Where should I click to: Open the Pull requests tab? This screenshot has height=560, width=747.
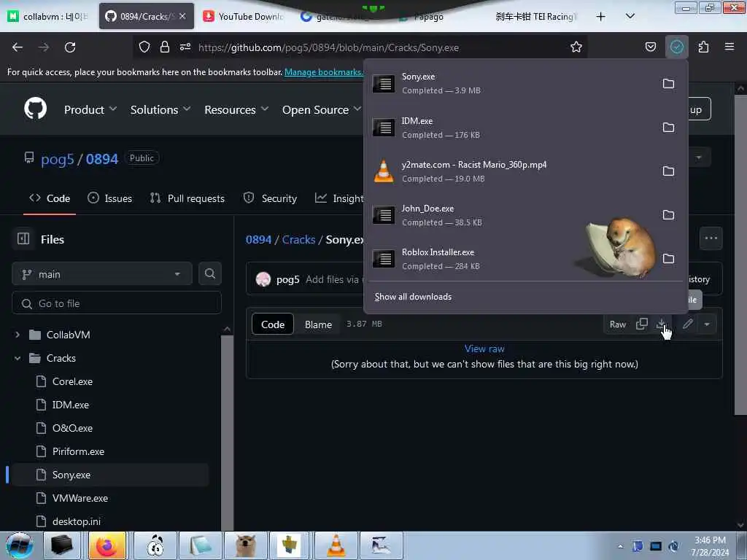point(187,198)
